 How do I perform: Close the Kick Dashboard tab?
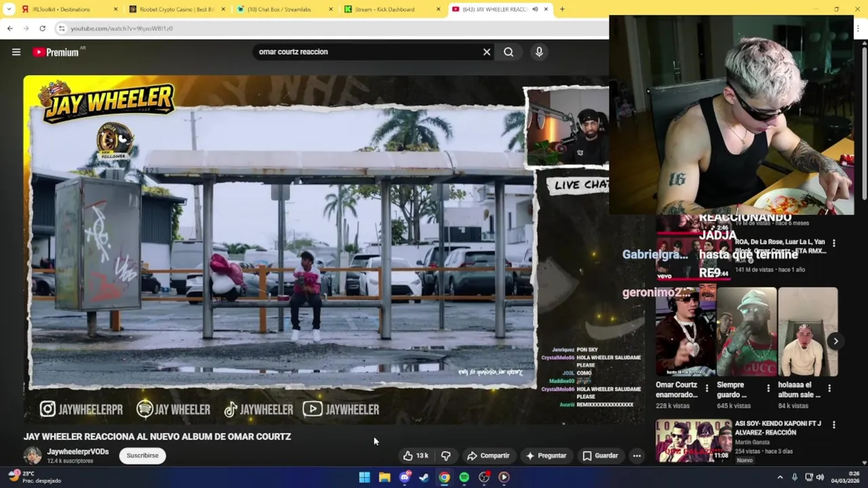[439, 9]
